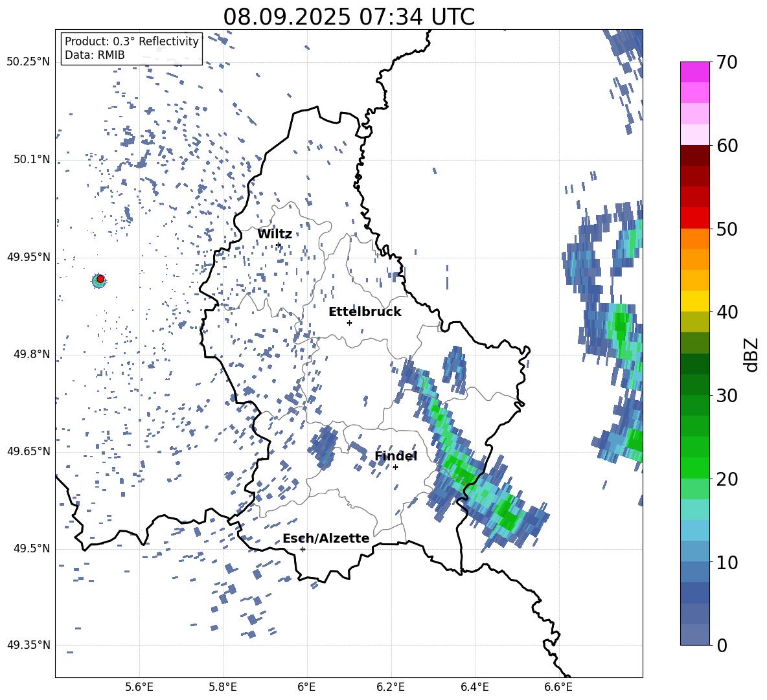Click the orange colorbar swatch below 50
767x700 pixels.
[x=694, y=238]
